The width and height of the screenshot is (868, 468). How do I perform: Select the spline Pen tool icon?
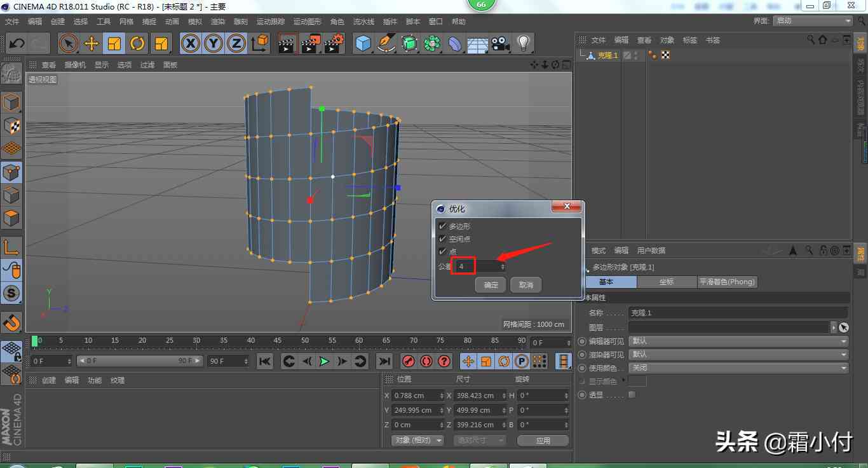[x=386, y=44]
